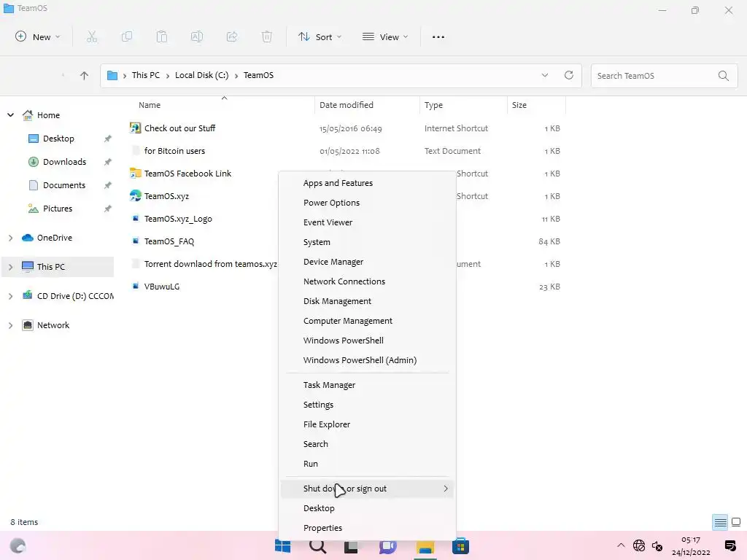
Task: Select the TeamOS Facebook Link file
Action: [187, 174]
